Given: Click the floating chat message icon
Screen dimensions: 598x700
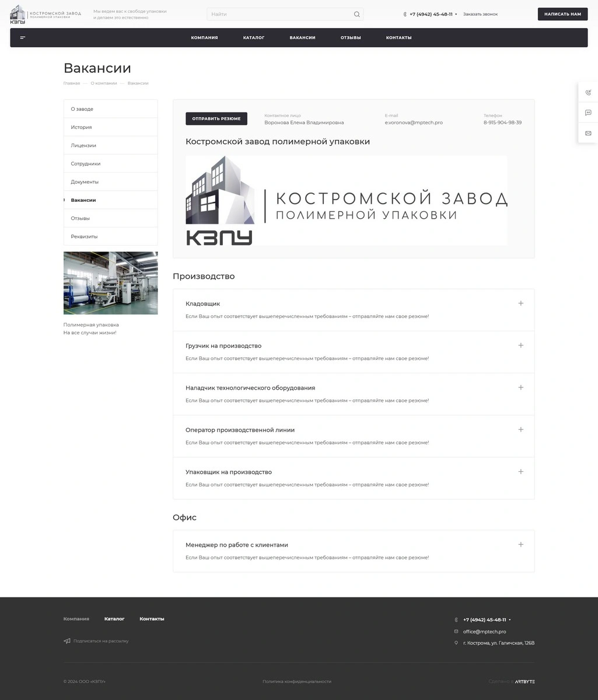Looking at the screenshot, I should 588,113.
